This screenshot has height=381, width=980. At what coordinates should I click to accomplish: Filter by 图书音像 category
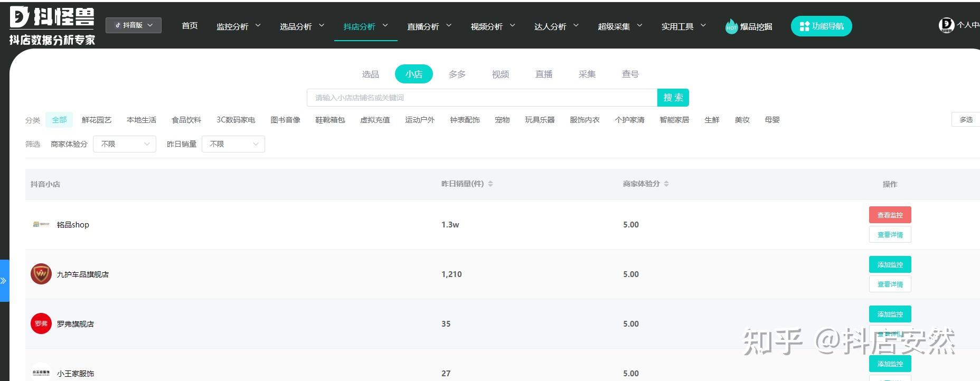[286, 120]
